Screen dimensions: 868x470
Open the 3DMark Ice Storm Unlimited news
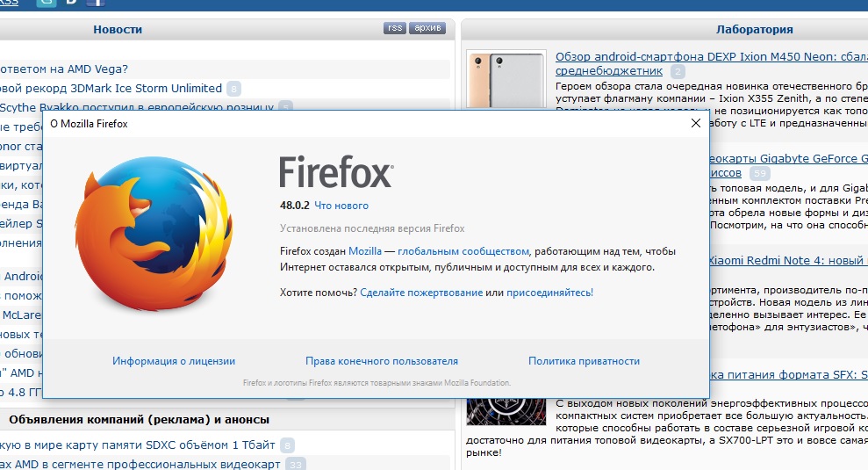(111, 88)
